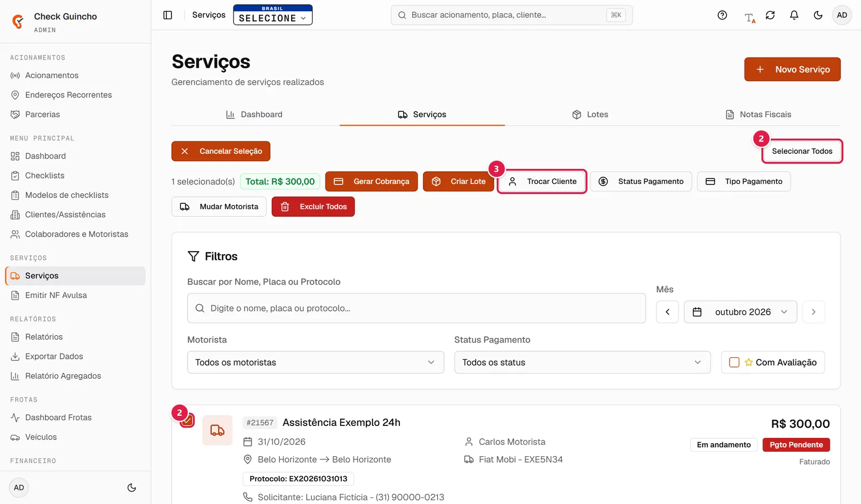Image resolution: width=861 pixels, height=504 pixels.
Task: Click the Check Guincho logo
Action: click(x=18, y=22)
